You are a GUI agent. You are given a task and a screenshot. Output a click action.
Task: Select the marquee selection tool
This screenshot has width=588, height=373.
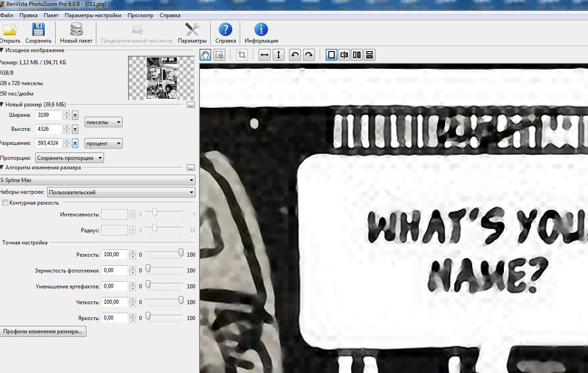219,55
